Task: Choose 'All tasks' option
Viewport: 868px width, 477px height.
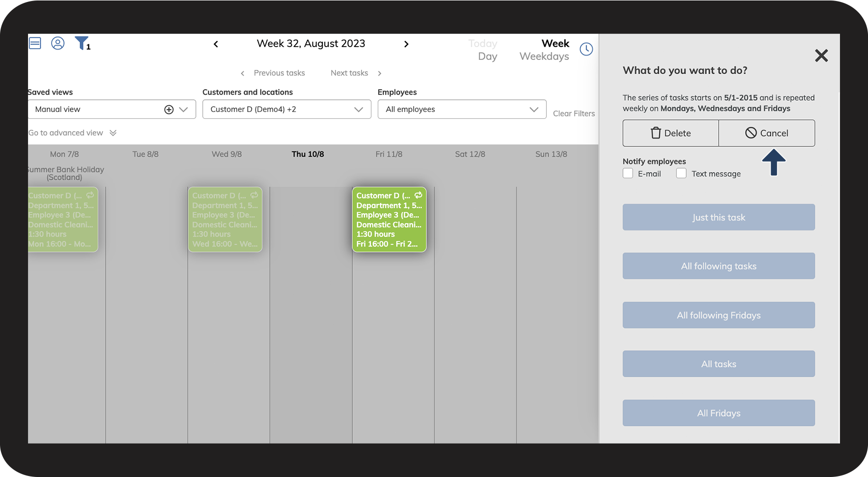Action: point(719,364)
